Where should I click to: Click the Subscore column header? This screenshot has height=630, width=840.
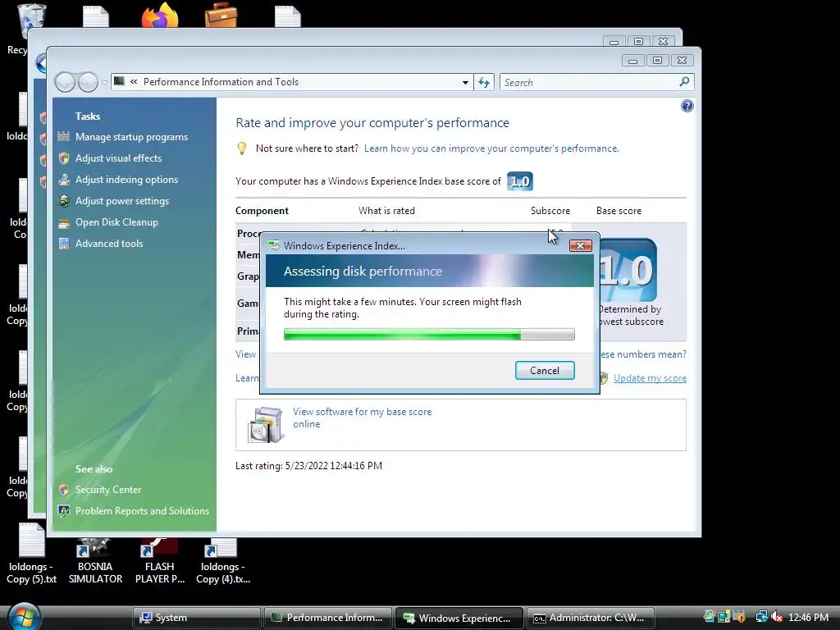click(x=550, y=211)
